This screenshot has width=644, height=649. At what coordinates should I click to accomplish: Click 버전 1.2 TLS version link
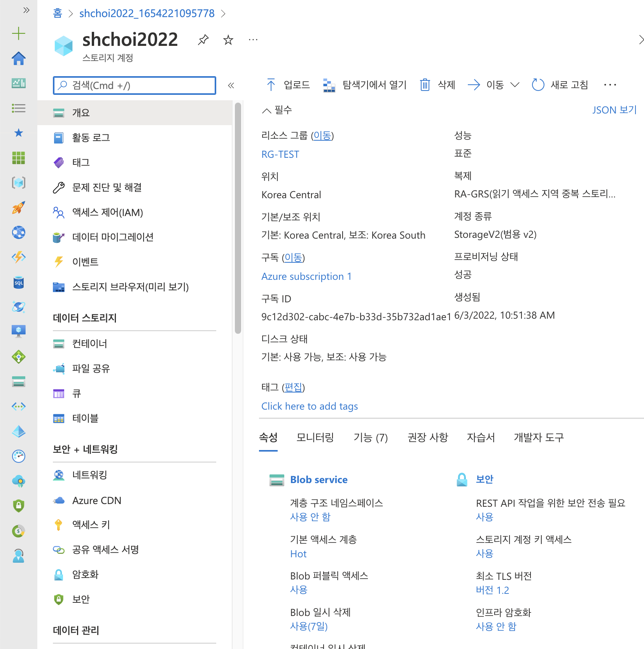click(x=492, y=590)
